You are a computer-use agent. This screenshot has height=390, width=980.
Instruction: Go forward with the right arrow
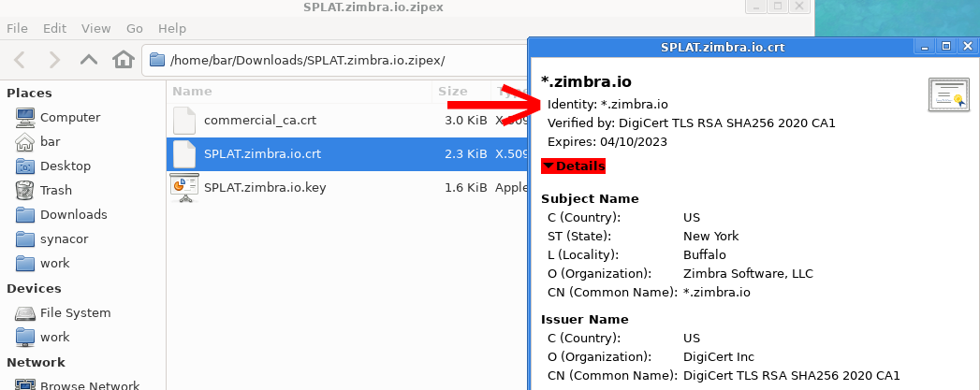pyautogui.click(x=54, y=60)
